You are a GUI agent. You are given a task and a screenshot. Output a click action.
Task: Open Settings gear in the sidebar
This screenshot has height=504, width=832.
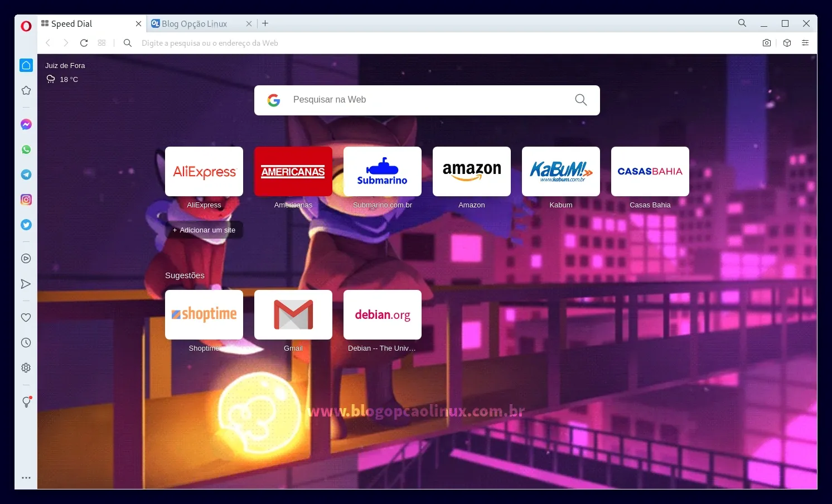pyautogui.click(x=26, y=368)
